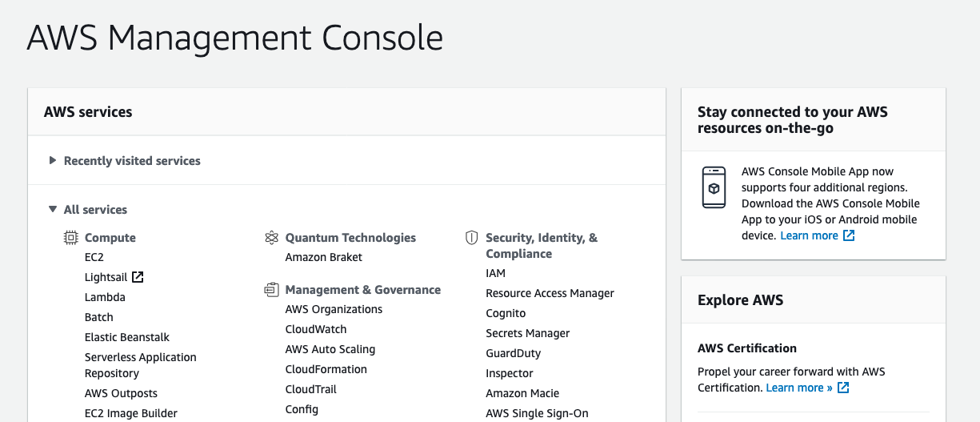Screen dimensions: 980x422
Task: Click the external icon after mobile Learn more
Action: click(x=849, y=235)
